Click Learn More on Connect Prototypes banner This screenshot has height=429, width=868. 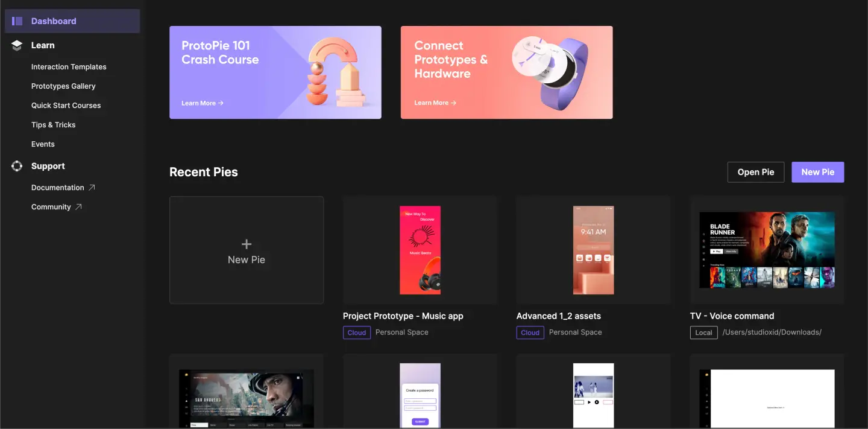435,103
